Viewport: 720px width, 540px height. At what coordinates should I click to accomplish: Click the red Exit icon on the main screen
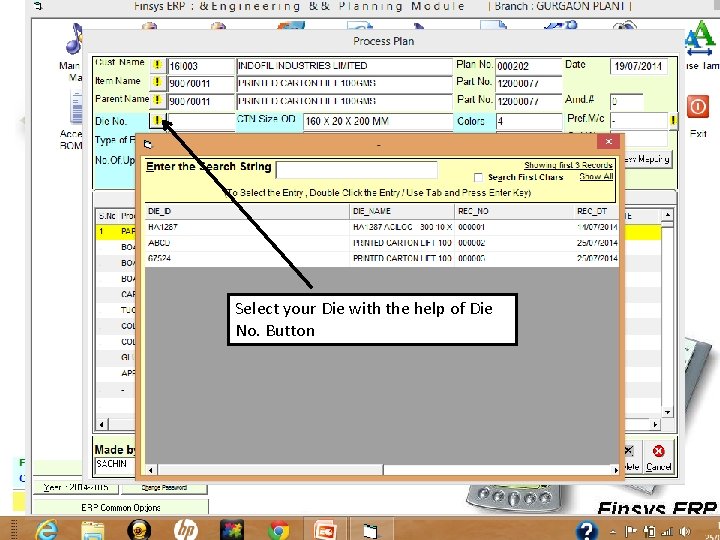[698, 107]
